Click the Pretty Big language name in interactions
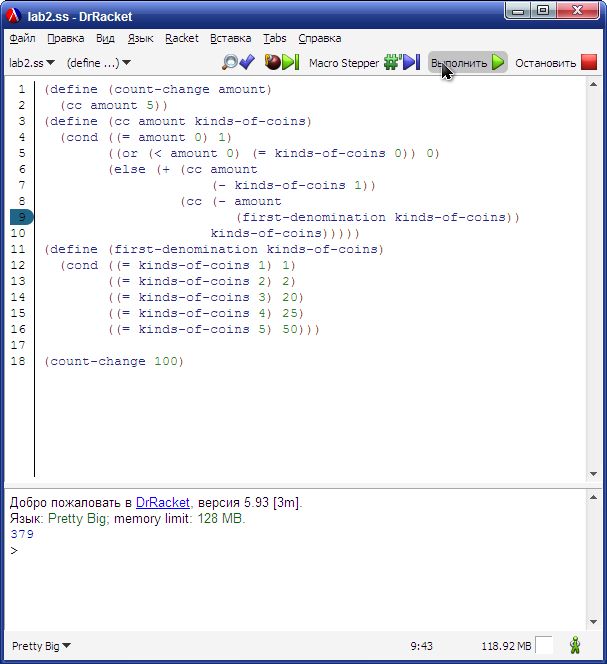The height and width of the screenshot is (664, 607). coord(77,518)
